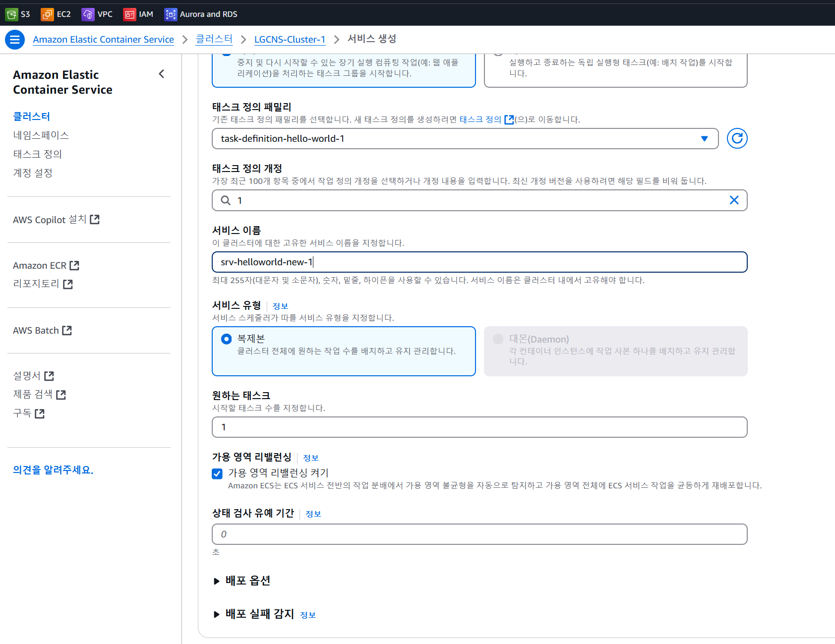This screenshot has height=644, width=835.
Task: Open 계정 설정 in the sidebar
Action: click(33, 173)
